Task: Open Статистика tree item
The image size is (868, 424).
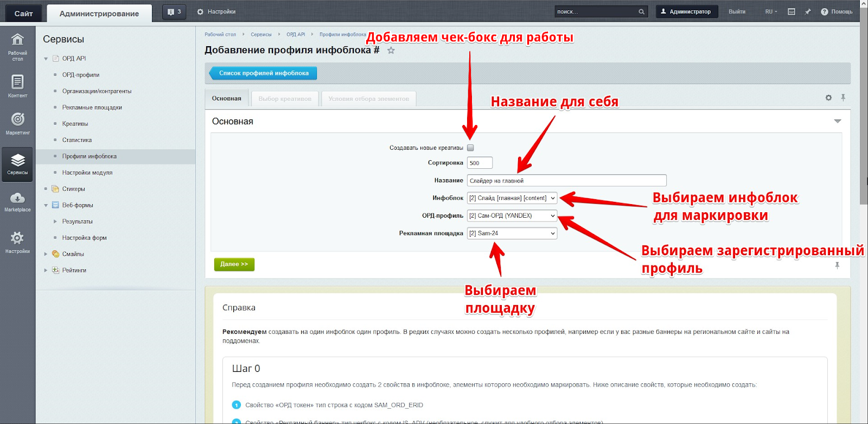Action: pos(76,140)
